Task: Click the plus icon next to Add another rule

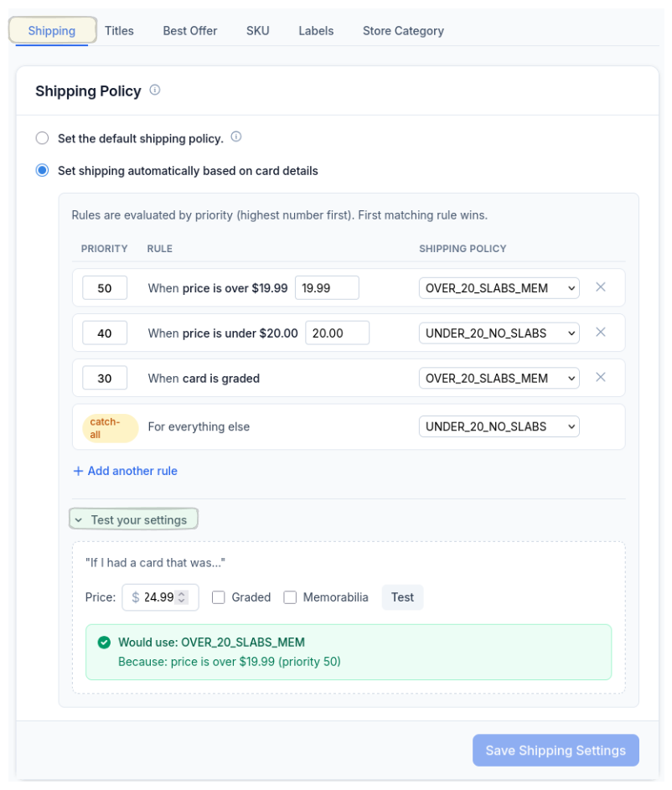Action: click(x=78, y=471)
